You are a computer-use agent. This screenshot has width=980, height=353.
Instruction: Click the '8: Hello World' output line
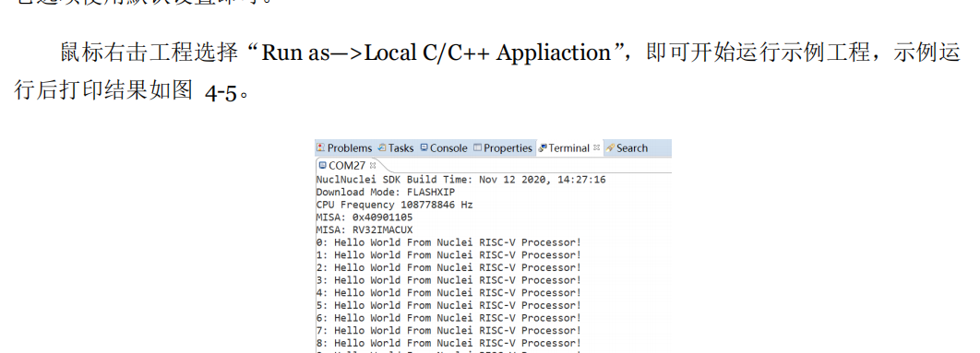click(x=448, y=343)
